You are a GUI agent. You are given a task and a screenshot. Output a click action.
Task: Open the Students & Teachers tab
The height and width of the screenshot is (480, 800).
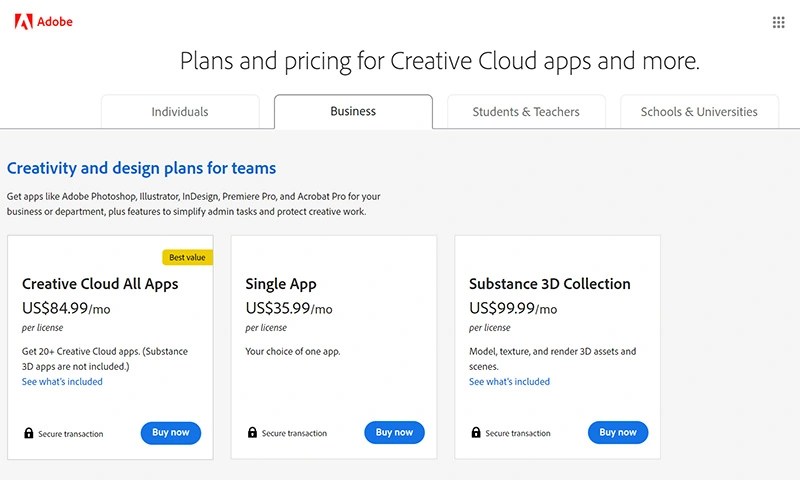pos(526,112)
